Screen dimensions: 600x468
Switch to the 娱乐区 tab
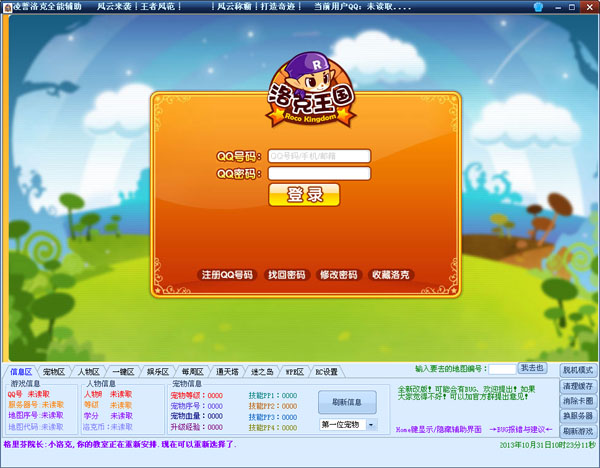[158, 372]
